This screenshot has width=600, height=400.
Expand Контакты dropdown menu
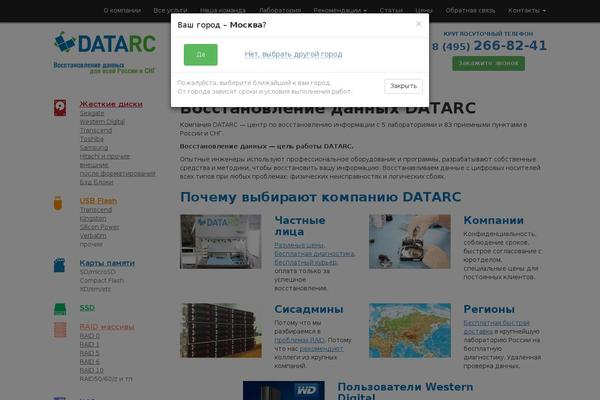(x=527, y=10)
